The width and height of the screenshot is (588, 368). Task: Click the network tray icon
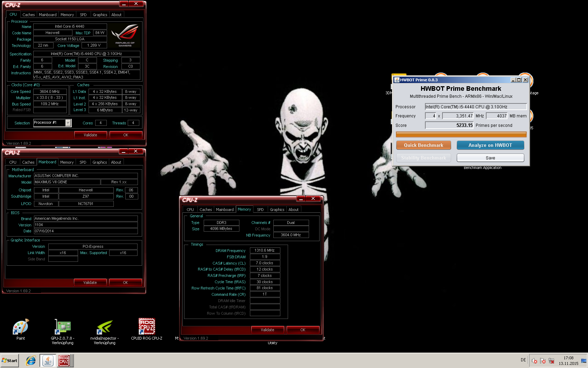click(x=551, y=361)
